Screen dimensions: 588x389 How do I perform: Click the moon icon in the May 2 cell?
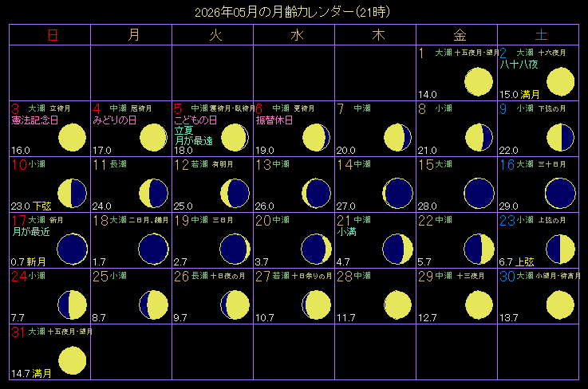point(561,81)
